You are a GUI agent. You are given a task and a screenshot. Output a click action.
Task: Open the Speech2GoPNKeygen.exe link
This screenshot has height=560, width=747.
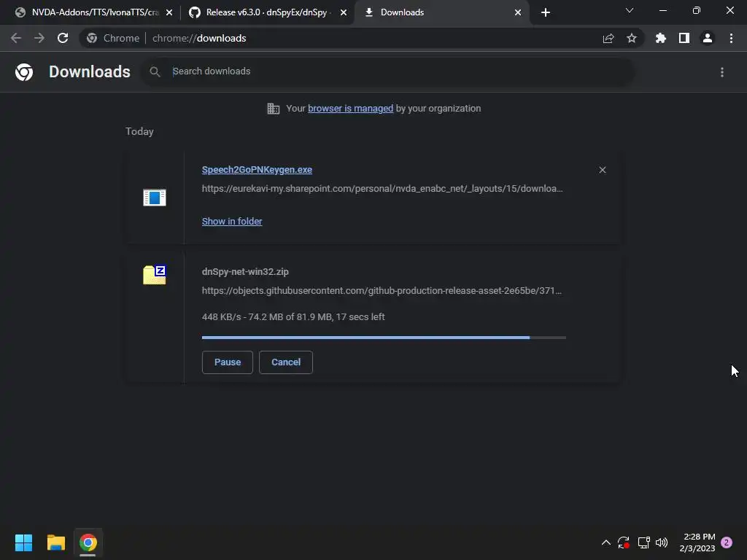257,169
